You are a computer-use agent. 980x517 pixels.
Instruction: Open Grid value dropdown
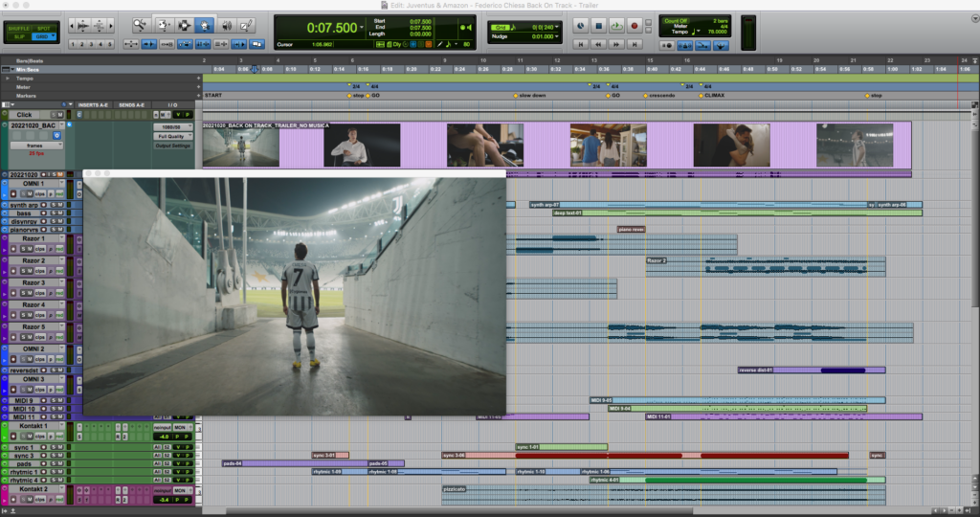tap(556, 28)
